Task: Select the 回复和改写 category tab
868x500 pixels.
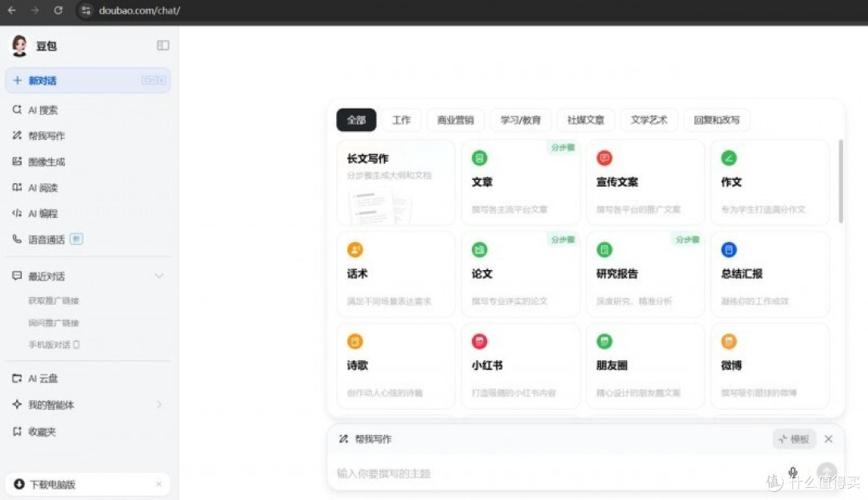Action: (716, 120)
